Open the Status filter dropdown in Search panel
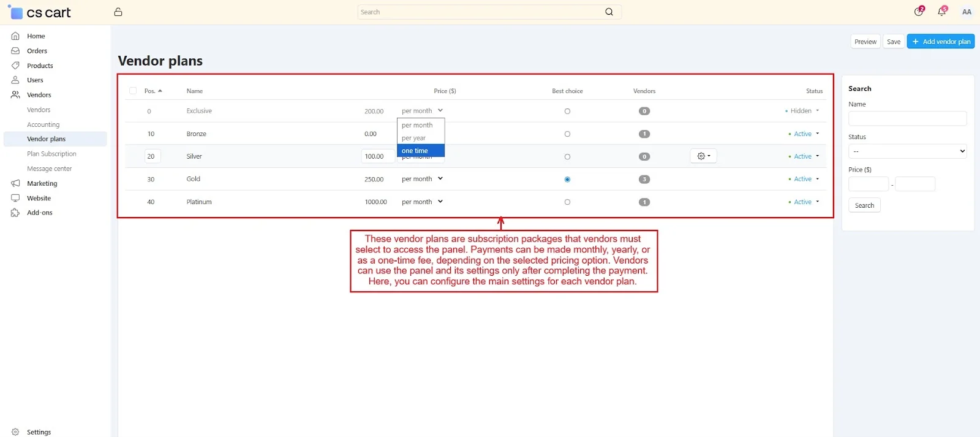 tap(907, 151)
